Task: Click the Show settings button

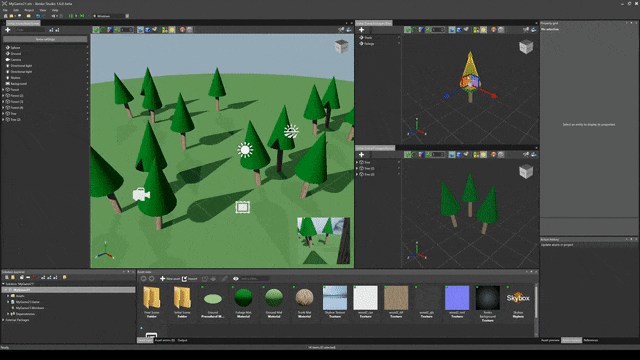Action: pyautogui.click(x=45, y=39)
